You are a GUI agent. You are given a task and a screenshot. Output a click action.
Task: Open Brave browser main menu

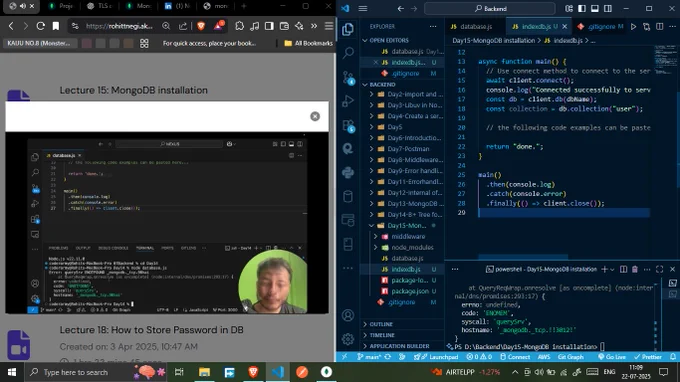click(x=329, y=26)
